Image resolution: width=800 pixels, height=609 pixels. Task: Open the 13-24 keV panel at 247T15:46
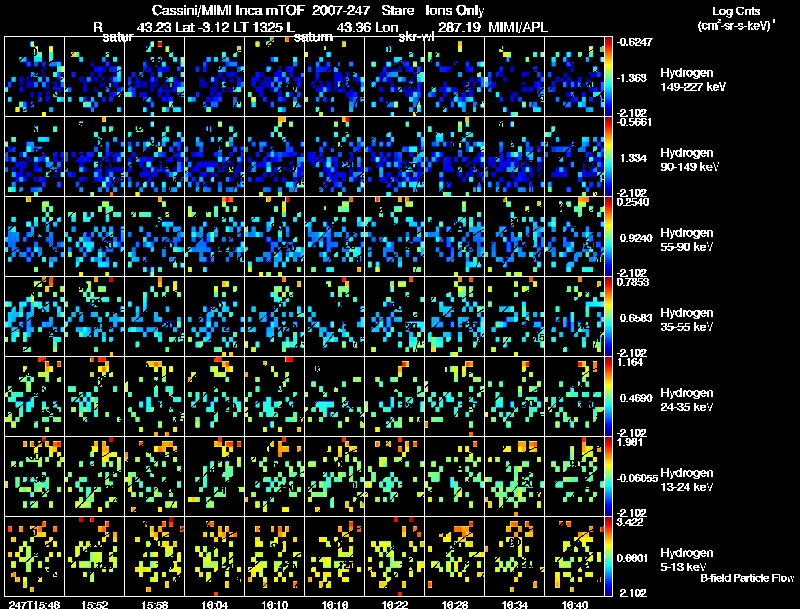35,477
